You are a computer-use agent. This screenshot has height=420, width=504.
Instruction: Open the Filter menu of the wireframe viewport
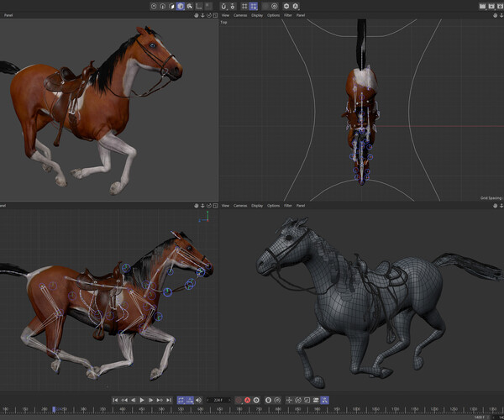coord(288,205)
